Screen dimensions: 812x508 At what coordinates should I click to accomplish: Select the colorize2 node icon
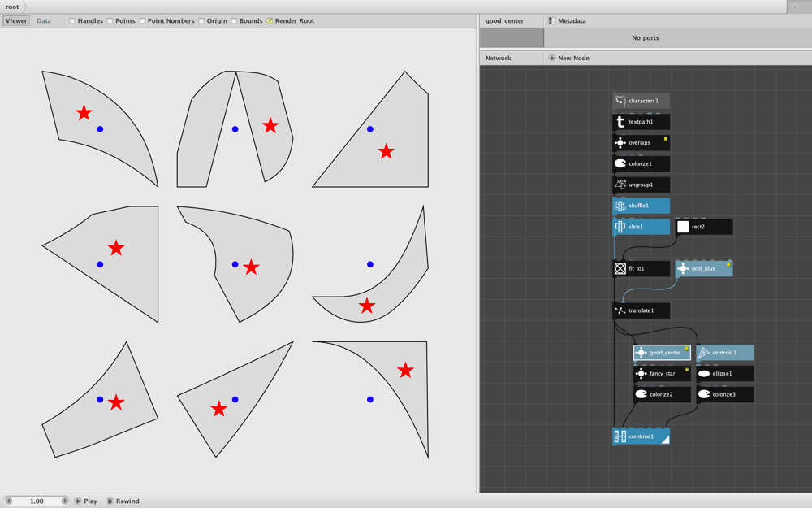coord(641,394)
